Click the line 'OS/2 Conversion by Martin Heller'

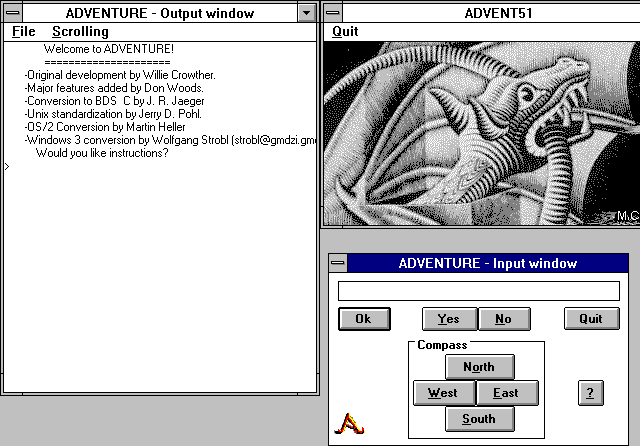pyautogui.click(x=105, y=127)
